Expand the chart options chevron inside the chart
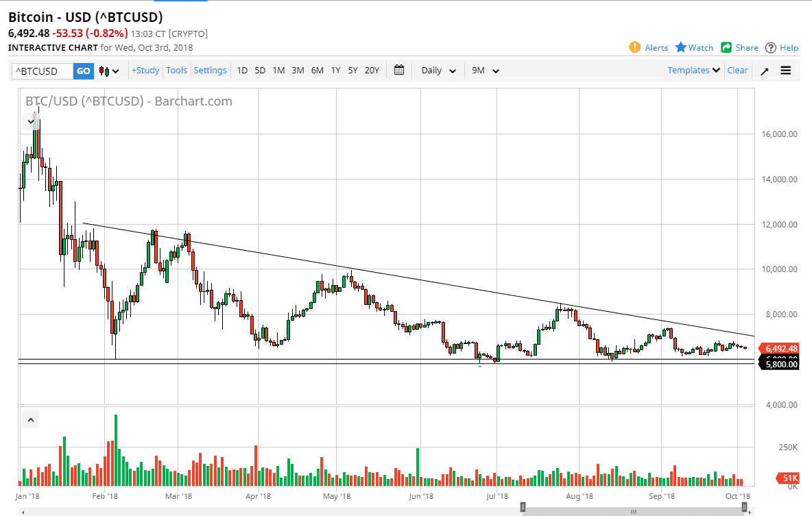Screen dimensions: 812x516 pos(30,121)
